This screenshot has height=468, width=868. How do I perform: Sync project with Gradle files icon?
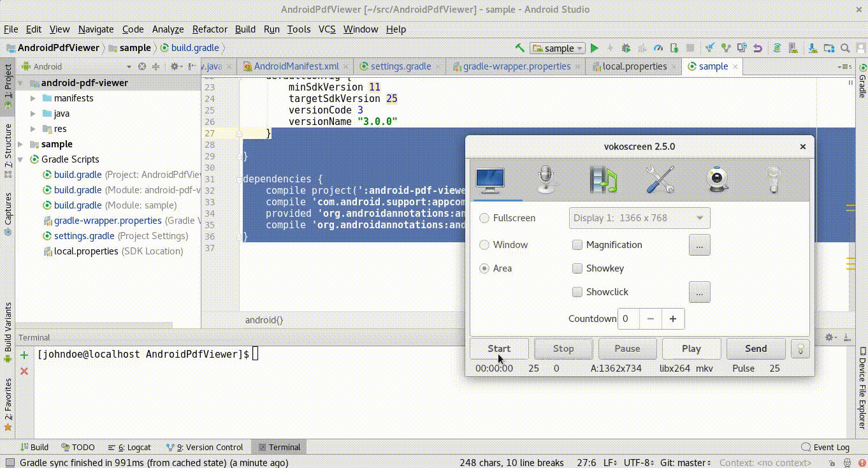(778, 48)
